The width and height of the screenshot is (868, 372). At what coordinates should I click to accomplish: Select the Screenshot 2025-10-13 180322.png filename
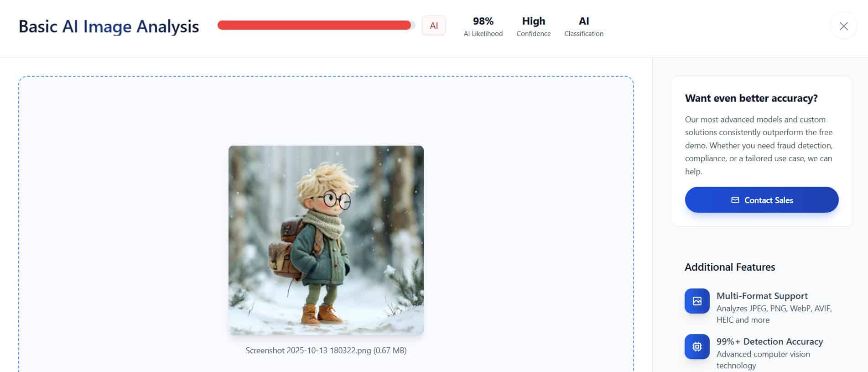pos(308,351)
